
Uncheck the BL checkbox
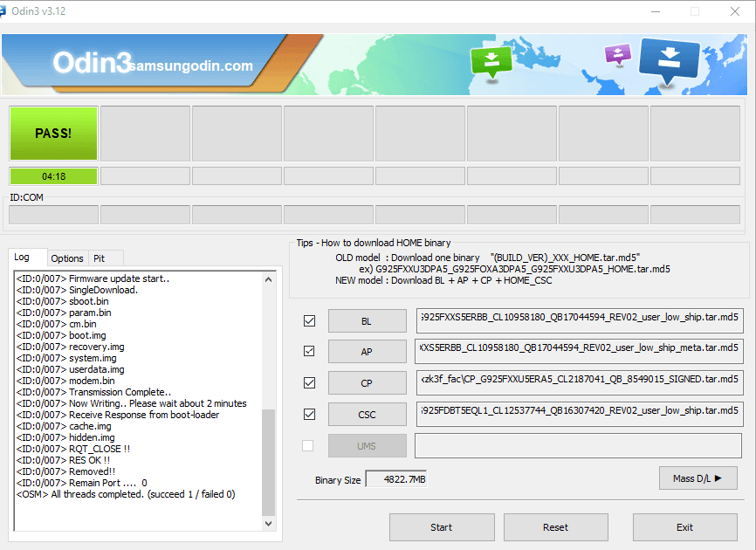(x=310, y=320)
